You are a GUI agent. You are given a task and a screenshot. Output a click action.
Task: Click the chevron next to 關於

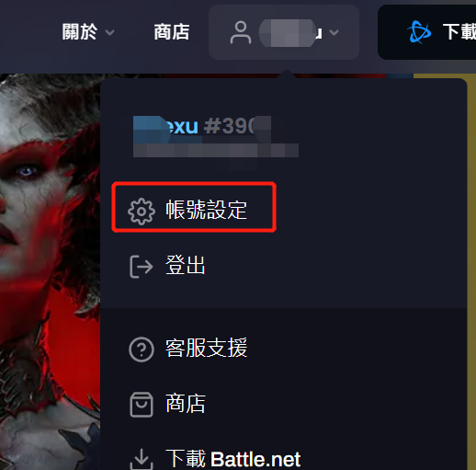click(109, 32)
